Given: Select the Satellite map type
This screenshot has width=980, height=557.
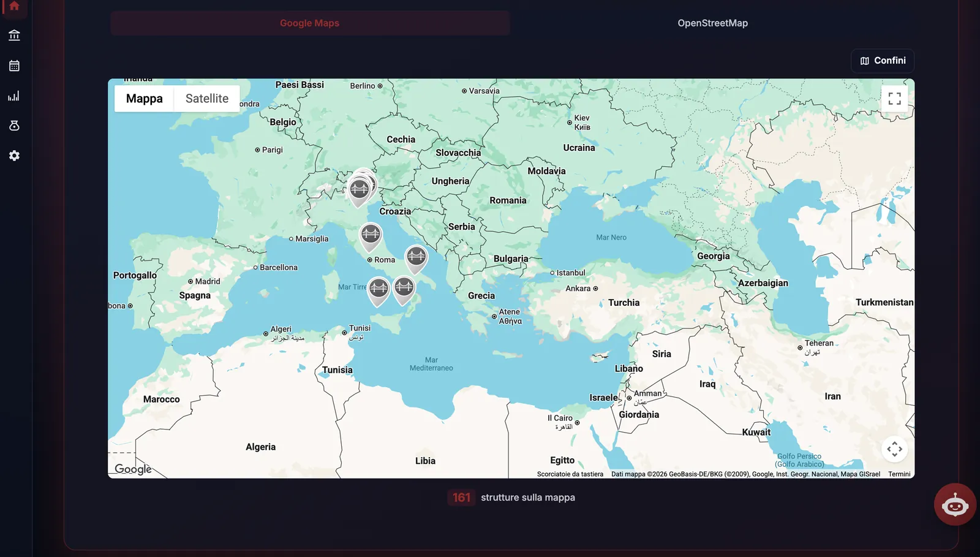Looking at the screenshot, I should pyautogui.click(x=207, y=99).
